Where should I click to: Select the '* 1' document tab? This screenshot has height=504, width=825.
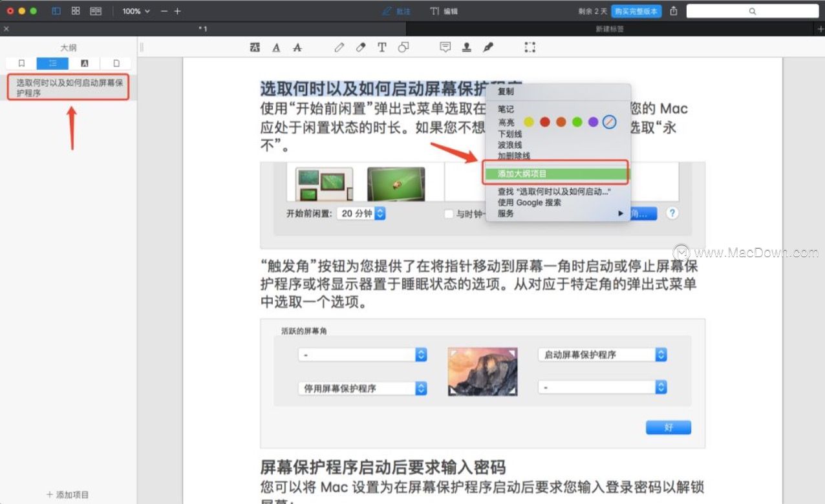[x=203, y=29]
